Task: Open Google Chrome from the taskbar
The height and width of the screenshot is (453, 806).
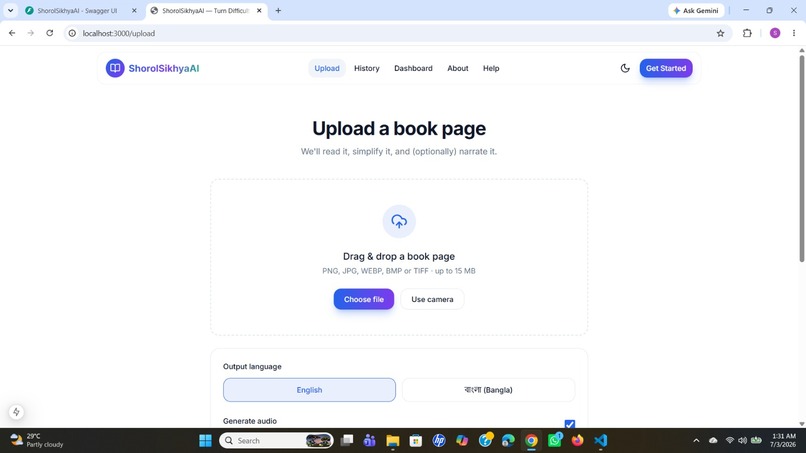Action: click(532, 441)
